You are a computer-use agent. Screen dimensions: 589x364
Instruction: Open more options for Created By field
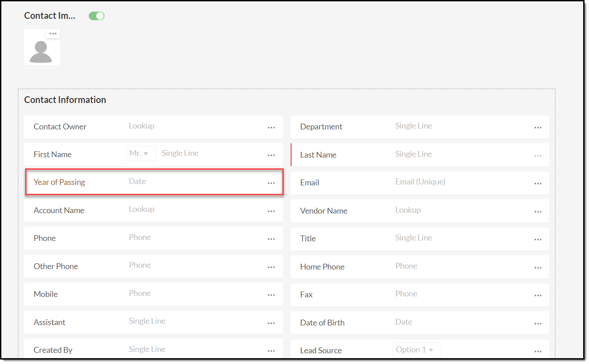(x=271, y=351)
